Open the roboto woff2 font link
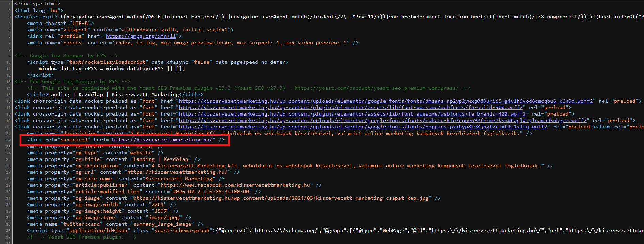The height and width of the screenshot is (244, 644). pyautogui.click(x=383, y=120)
